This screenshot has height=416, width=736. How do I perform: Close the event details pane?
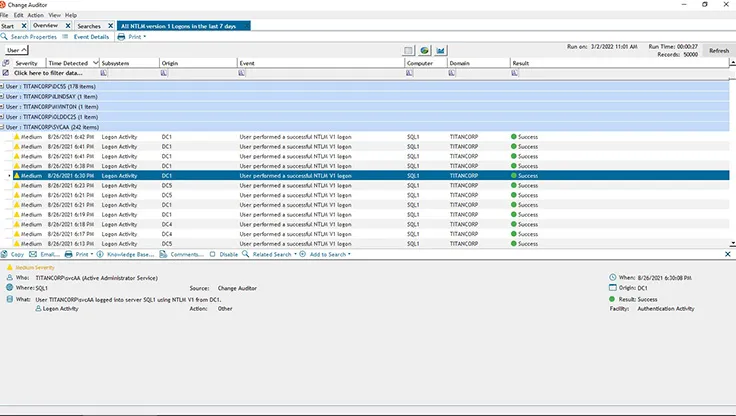tap(728, 254)
